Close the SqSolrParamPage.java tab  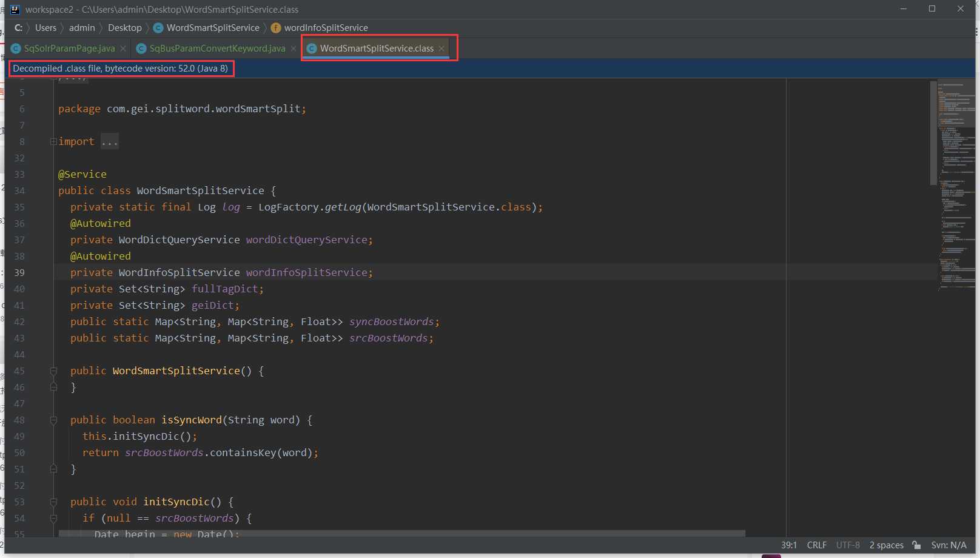(x=123, y=49)
